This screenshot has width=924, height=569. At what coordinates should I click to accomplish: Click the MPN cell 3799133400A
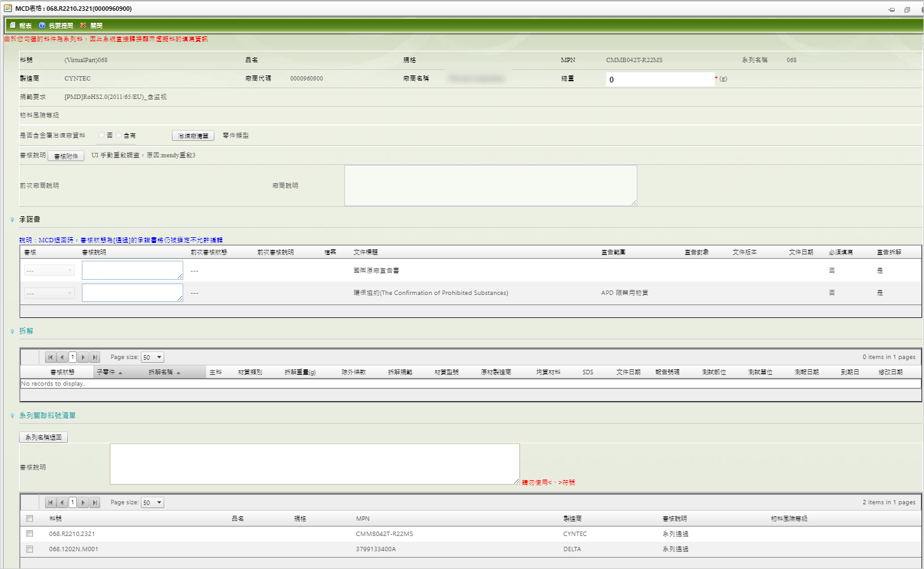click(375, 549)
